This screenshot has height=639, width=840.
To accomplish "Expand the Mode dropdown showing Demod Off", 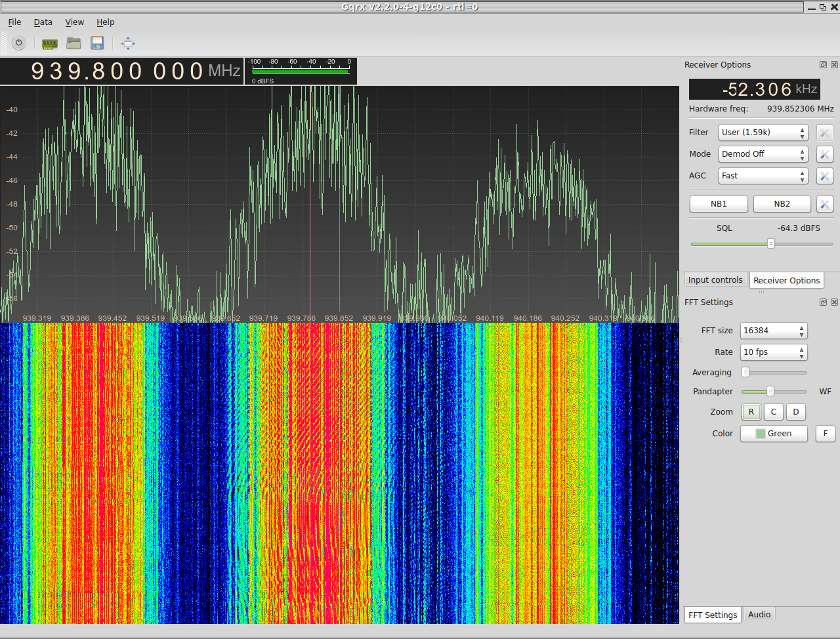I will pyautogui.click(x=763, y=154).
